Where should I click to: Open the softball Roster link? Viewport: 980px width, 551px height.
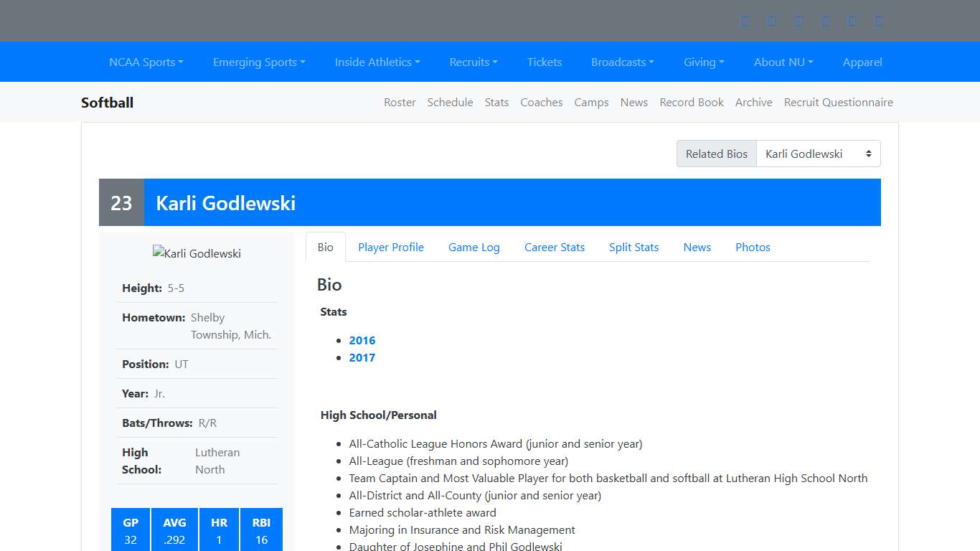click(400, 102)
